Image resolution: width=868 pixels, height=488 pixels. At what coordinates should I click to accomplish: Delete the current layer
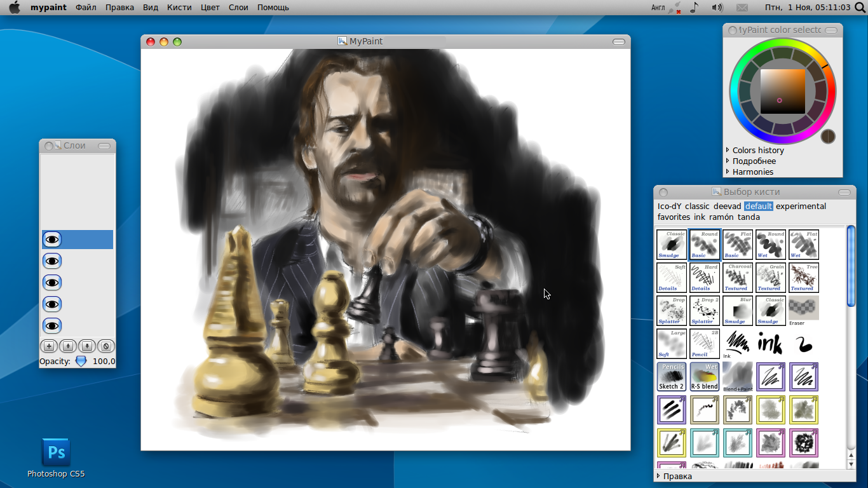pyautogui.click(x=106, y=346)
